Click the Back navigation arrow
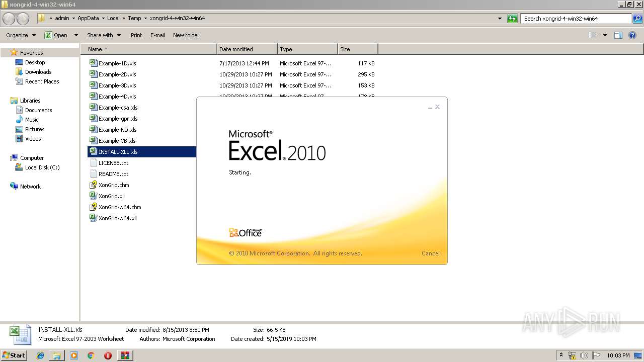The image size is (644, 362). (9, 19)
